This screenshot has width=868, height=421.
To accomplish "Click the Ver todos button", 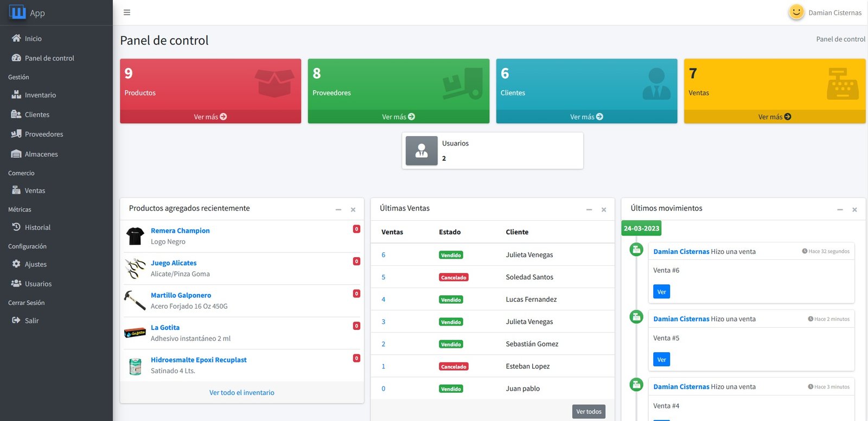I will point(589,411).
